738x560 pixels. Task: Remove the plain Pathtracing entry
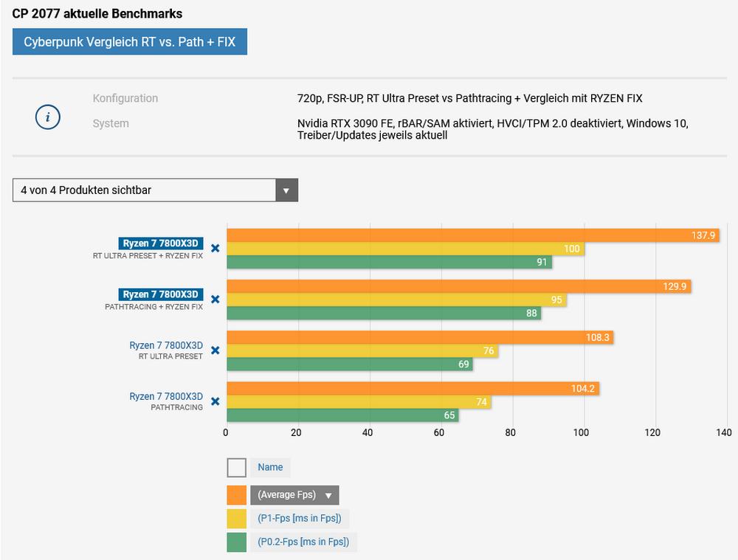pyautogui.click(x=215, y=401)
